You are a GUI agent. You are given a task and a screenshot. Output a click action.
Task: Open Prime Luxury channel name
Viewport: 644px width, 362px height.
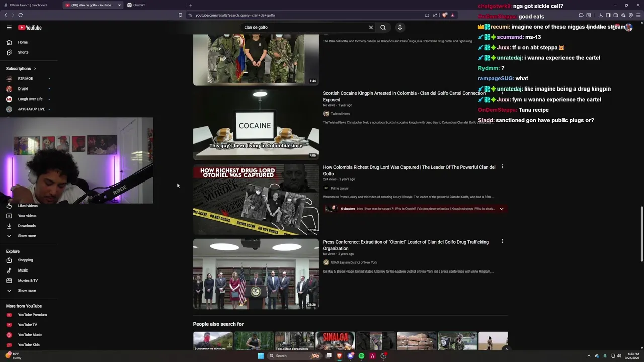[x=340, y=188]
